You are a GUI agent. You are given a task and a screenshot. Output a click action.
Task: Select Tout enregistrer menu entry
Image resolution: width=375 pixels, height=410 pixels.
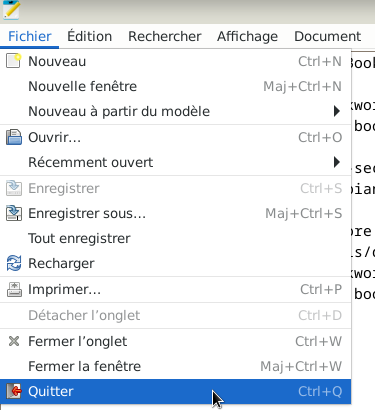176,238
